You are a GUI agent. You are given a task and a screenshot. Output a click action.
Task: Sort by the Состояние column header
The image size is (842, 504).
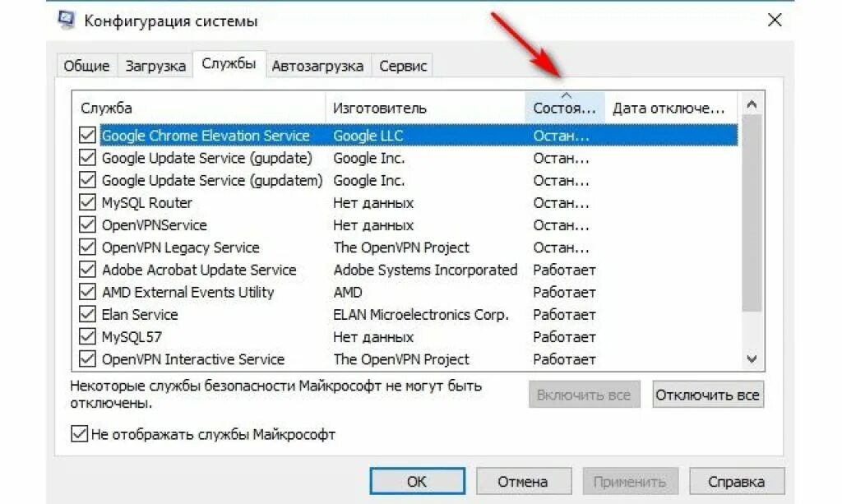click(565, 108)
